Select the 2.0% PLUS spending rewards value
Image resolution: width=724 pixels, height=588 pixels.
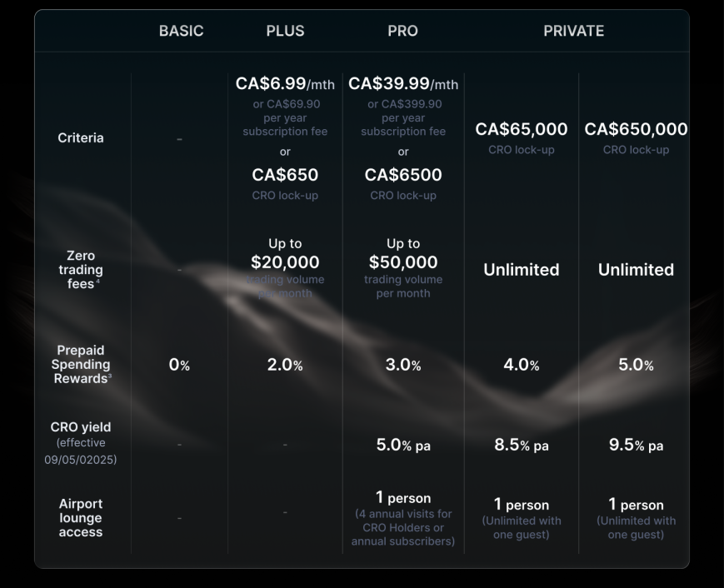(x=285, y=365)
